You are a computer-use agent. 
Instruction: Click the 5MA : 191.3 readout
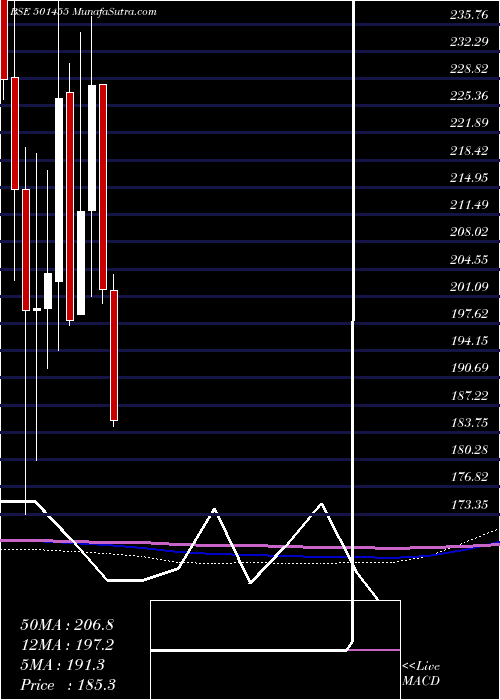pyautogui.click(x=62, y=665)
